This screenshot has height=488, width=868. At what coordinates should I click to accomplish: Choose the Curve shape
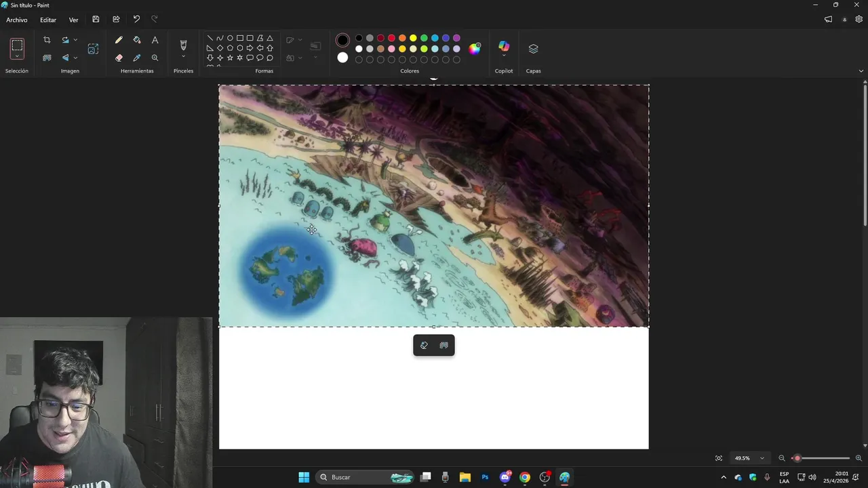[x=220, y=38]
